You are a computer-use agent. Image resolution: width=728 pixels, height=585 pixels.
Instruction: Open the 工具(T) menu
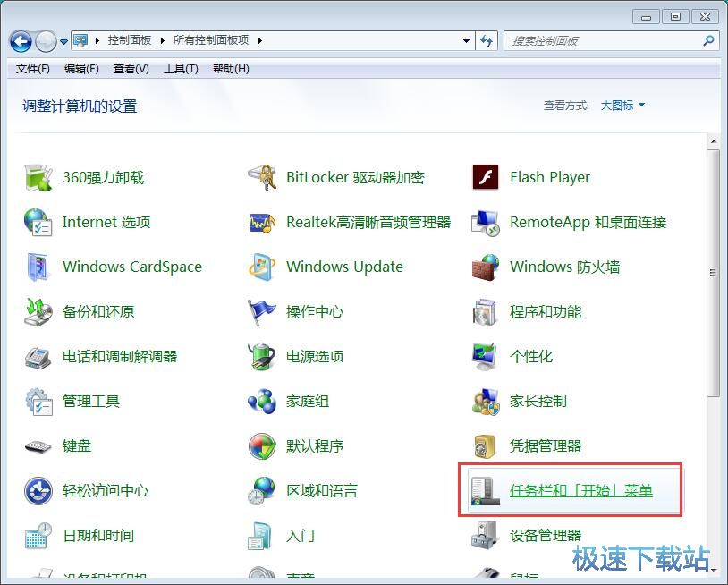(181, 69)
